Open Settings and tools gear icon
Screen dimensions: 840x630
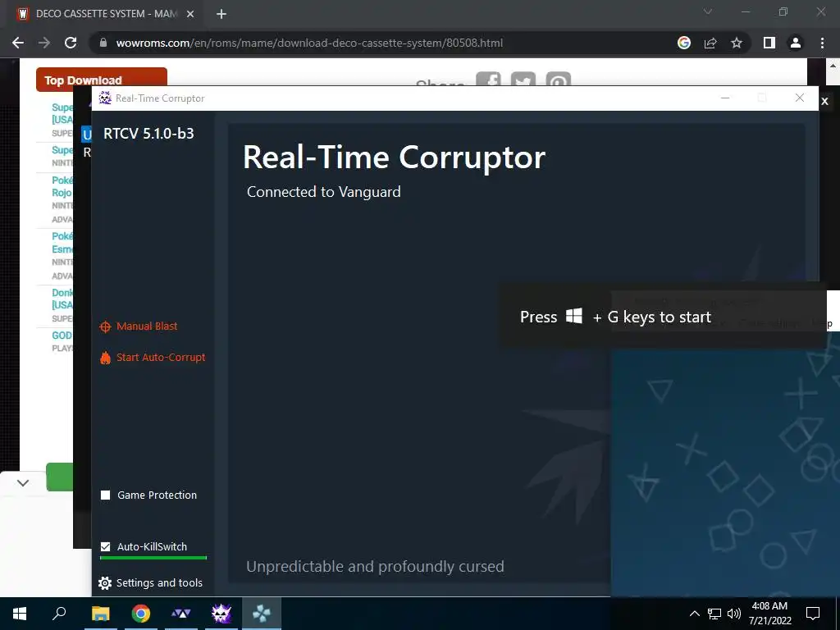point(106,583)
